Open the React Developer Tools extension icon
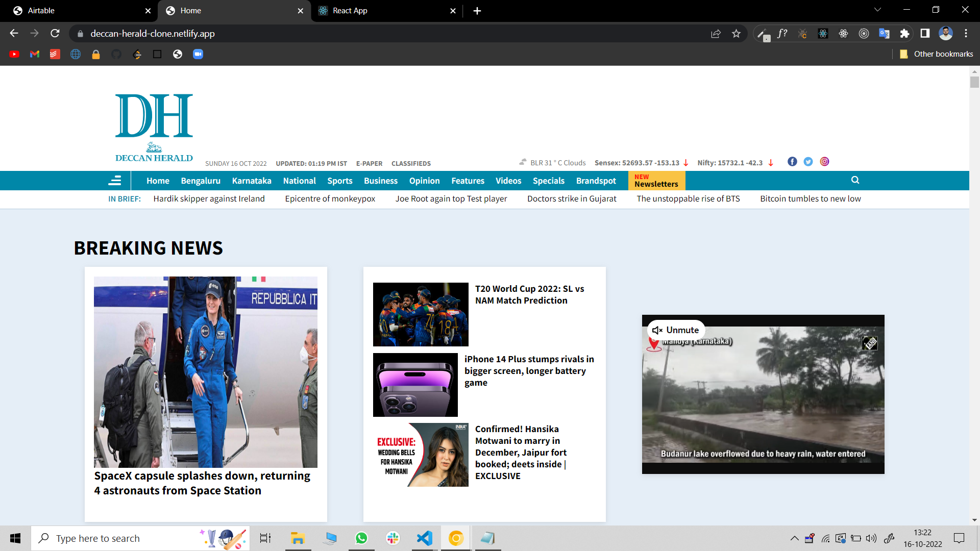980x551 pixels. 823,33
